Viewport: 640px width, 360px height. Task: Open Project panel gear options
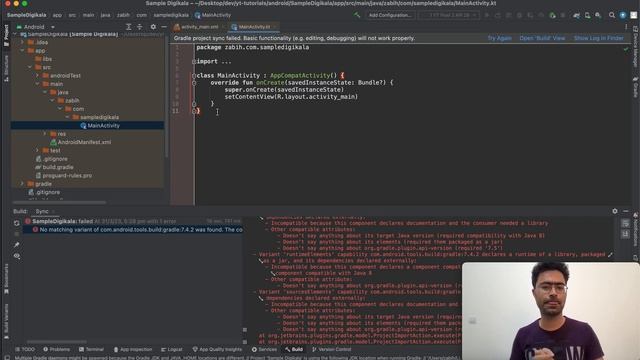tap(153, 27)
